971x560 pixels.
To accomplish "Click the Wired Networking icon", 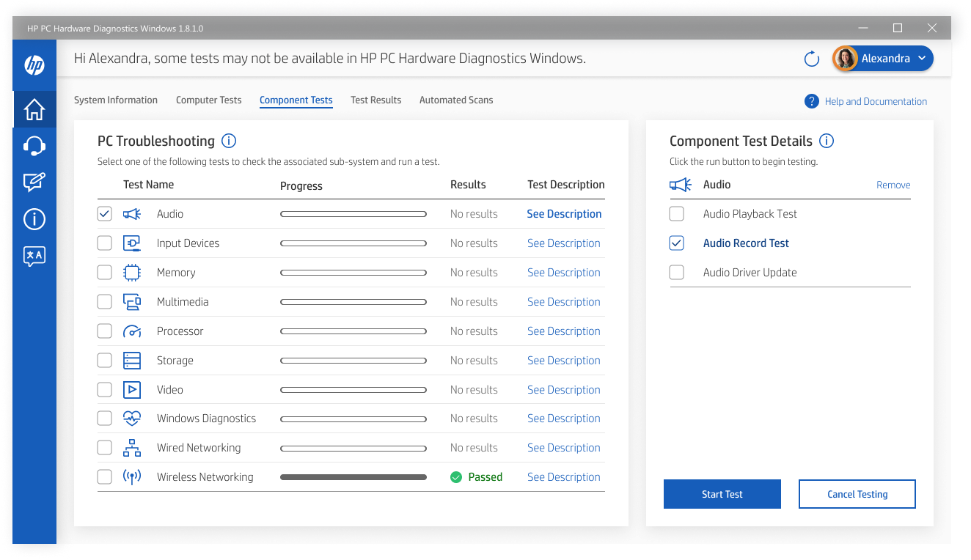I will coord(132,448).
